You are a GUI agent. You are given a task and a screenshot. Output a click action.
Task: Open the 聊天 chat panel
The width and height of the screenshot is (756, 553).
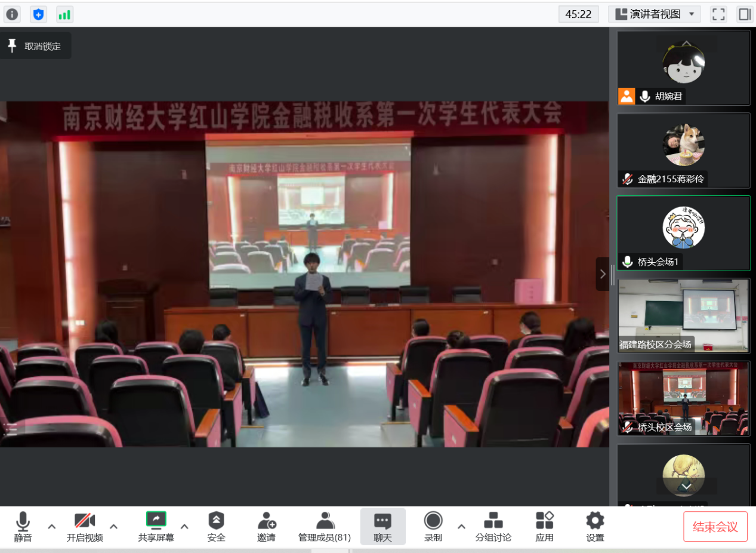coord(382,527)
